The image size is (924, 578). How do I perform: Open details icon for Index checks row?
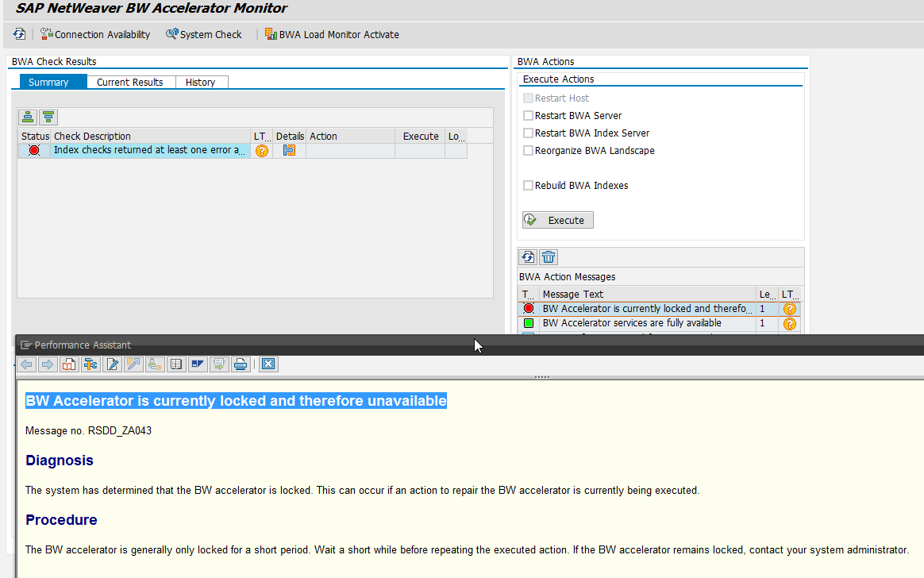[289, 150]
